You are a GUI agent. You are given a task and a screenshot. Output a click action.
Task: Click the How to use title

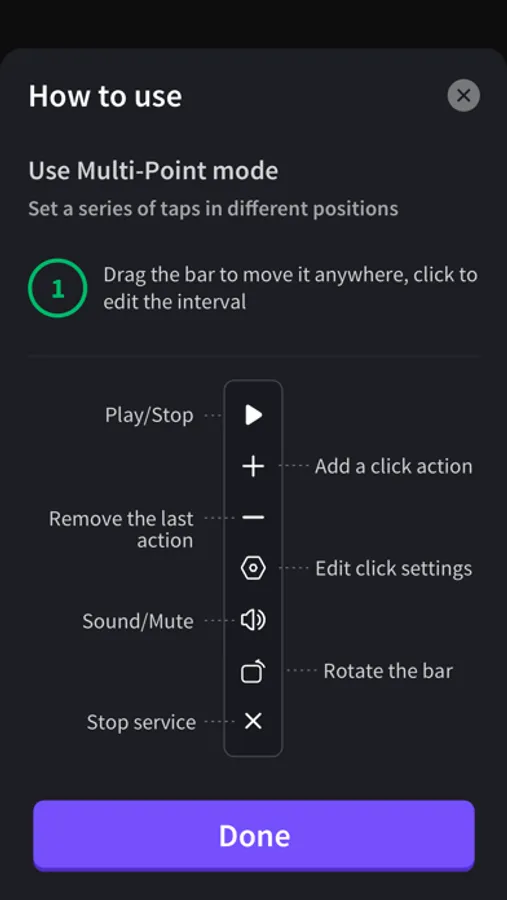click(x=105, y=95)
